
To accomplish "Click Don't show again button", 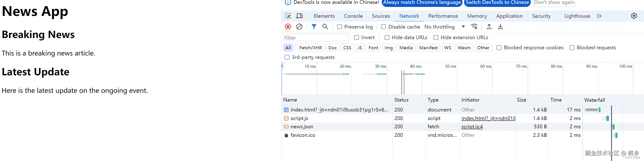I will (554, 3).
